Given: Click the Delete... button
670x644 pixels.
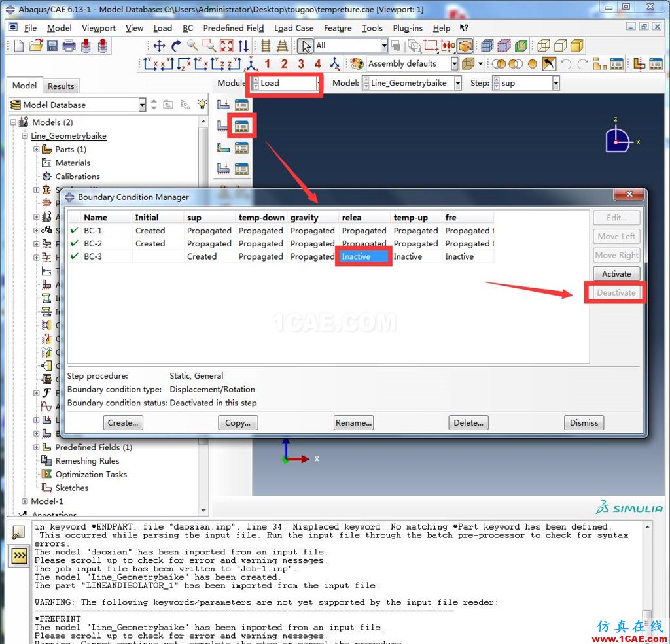Looking at the screenshot, I should tap(468, 423).
